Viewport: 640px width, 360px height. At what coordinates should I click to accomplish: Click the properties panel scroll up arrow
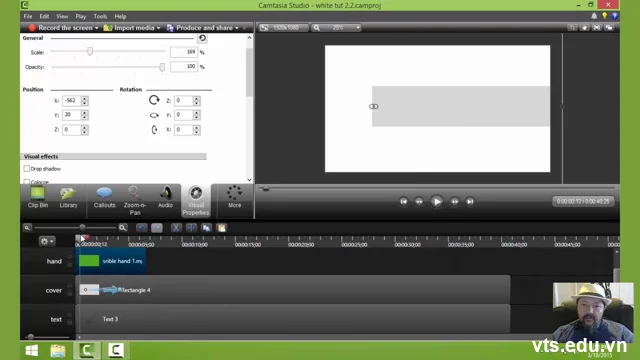249,38
